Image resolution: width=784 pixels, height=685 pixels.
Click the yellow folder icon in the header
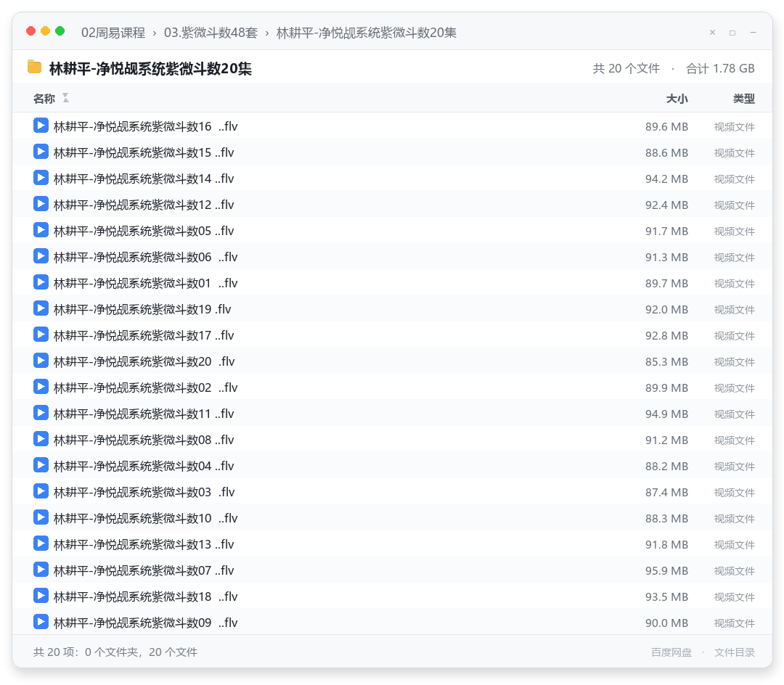click(35, 67)
